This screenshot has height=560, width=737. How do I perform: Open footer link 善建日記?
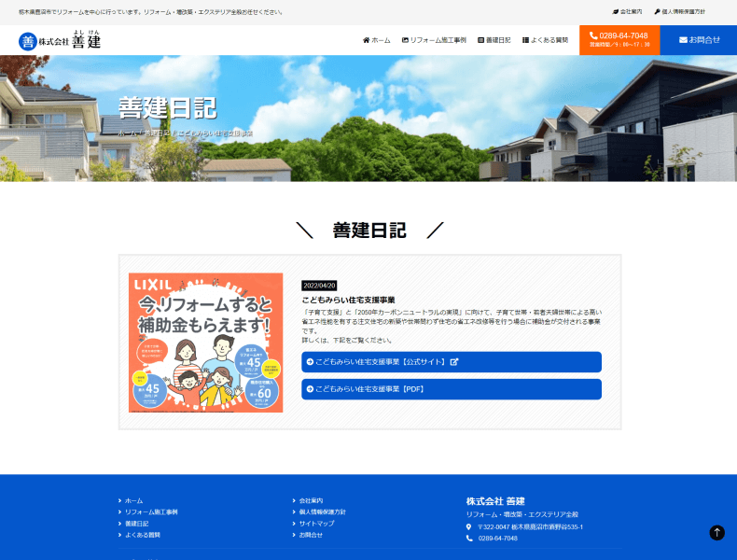coord(136,524)
